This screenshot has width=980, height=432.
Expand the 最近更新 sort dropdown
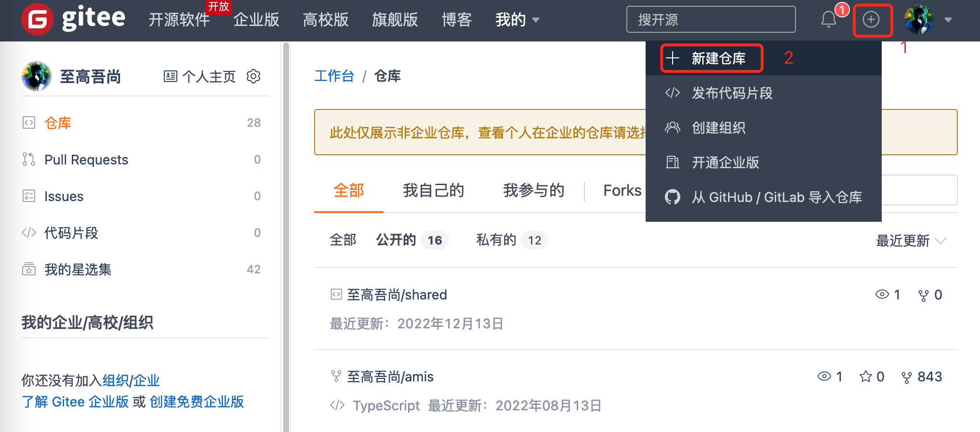tap(911, 241)
